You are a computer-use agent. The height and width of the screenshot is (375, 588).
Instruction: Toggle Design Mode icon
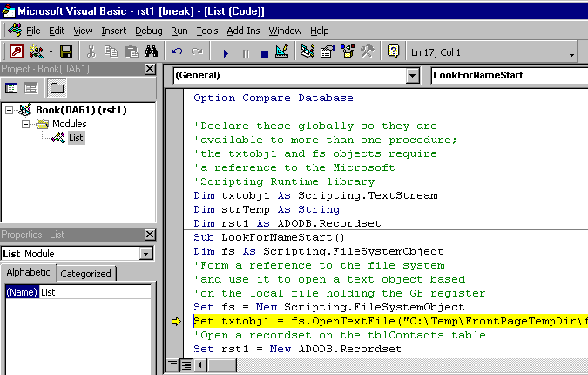tap(281, 52)
